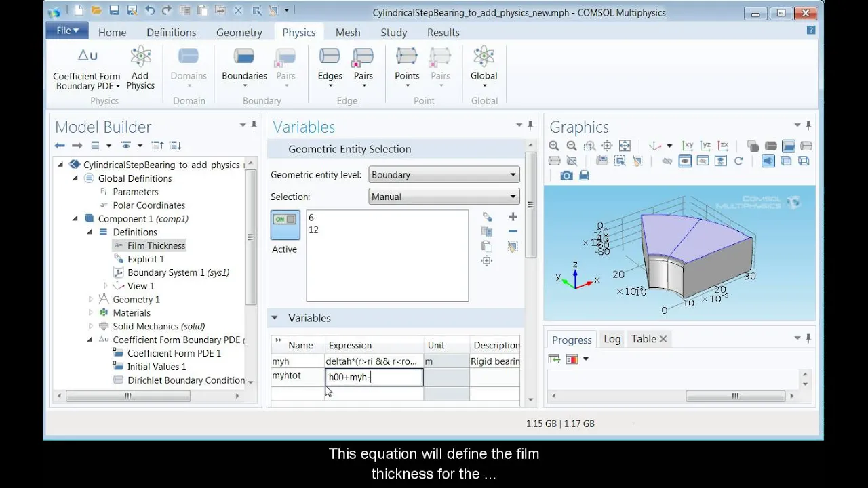Switch to Study ribbon tab
This screenshot has width=868, height=488.
point(393,33)
